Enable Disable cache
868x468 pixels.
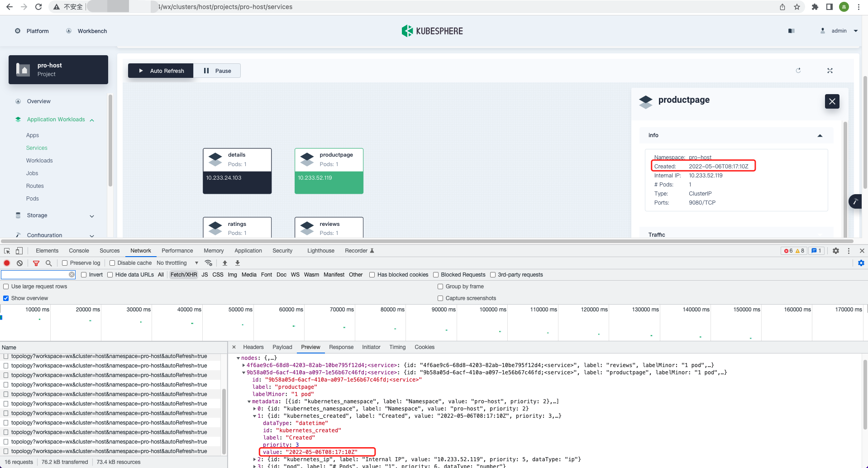coord(112,263)
